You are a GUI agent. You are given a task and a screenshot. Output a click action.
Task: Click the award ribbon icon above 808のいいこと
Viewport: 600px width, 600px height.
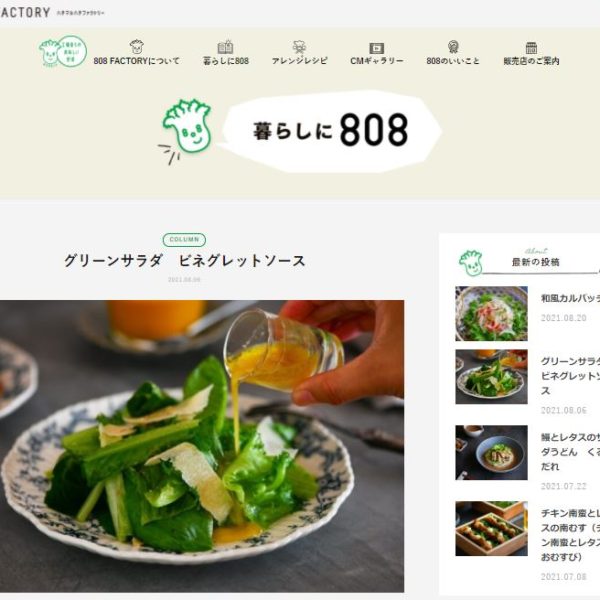[x=453, y=47]
